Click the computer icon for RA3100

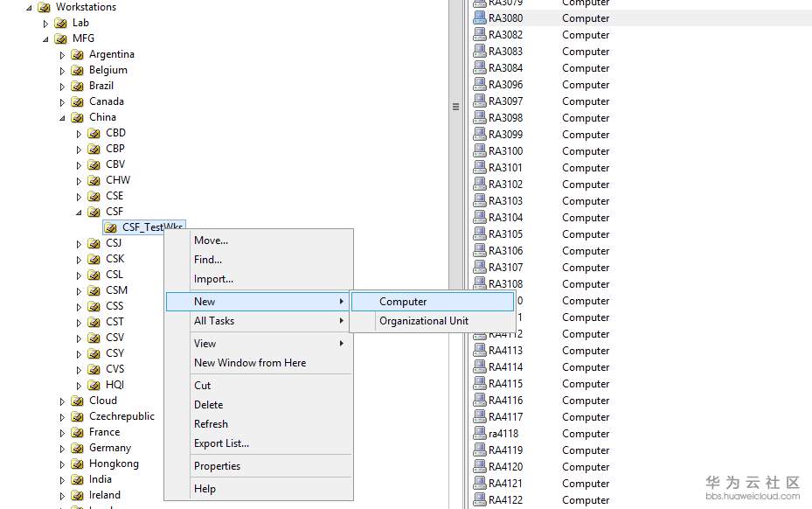[480, 150]
